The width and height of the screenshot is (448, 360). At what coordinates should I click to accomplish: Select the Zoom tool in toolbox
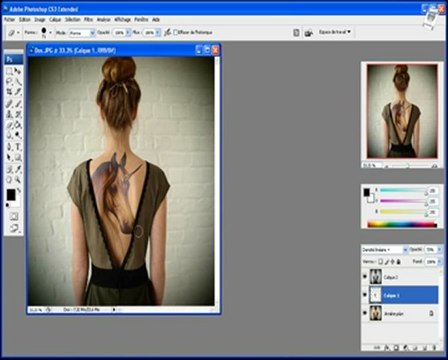(18, 180)
